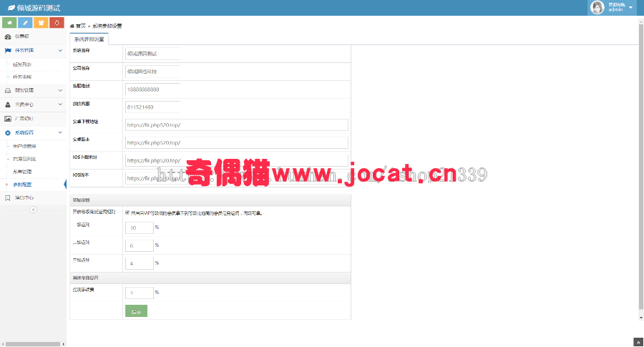Image resolution: width=644 pixels, height=347 pixels.
Task: Click the printer-style finance icon in the sidebar
Action: point(7,90)
